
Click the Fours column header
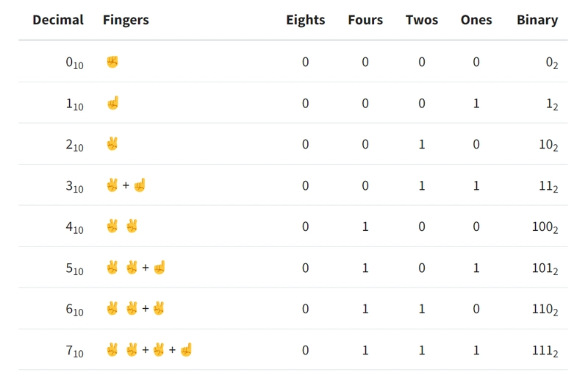365,20
